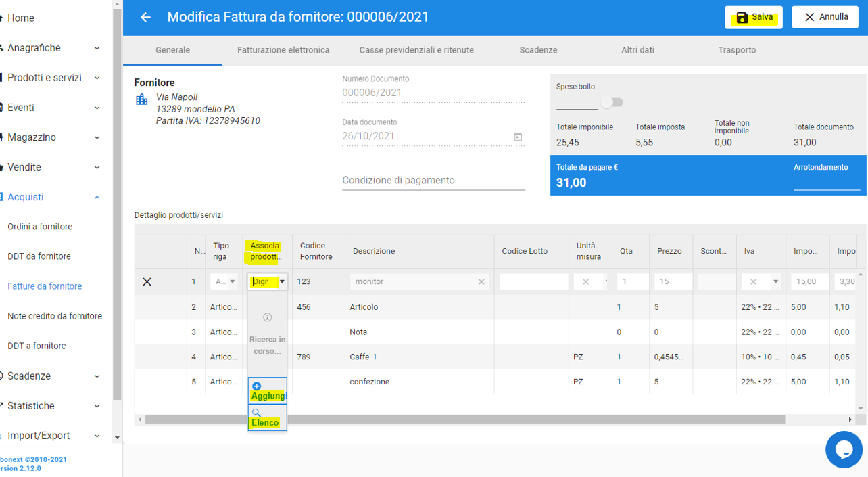This screenshot has height=477, width=868.
Task: Open the calendar icon for Data documento
Action: [518, 136]
